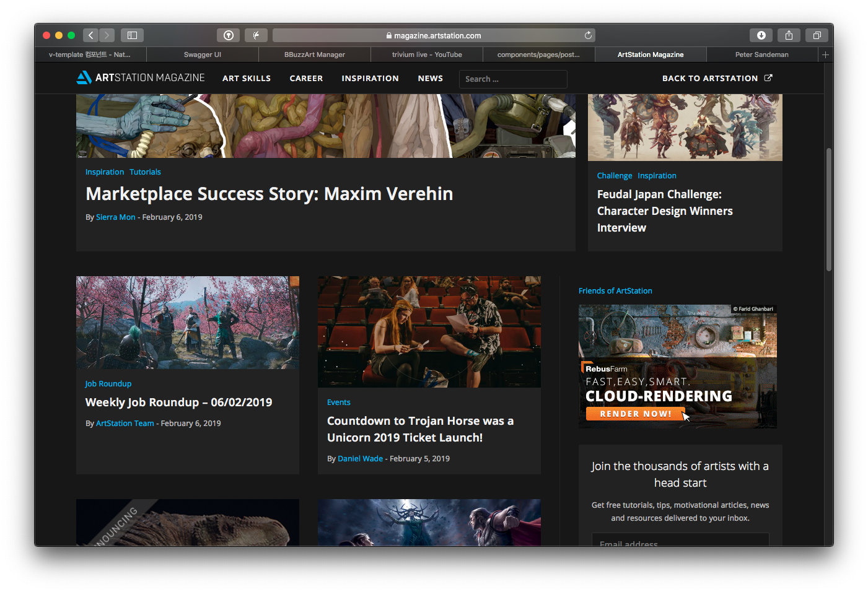This screenshot has height=592, width=868.
Task: Go back with Safari's back arrow
Action: tap(90, 35)
